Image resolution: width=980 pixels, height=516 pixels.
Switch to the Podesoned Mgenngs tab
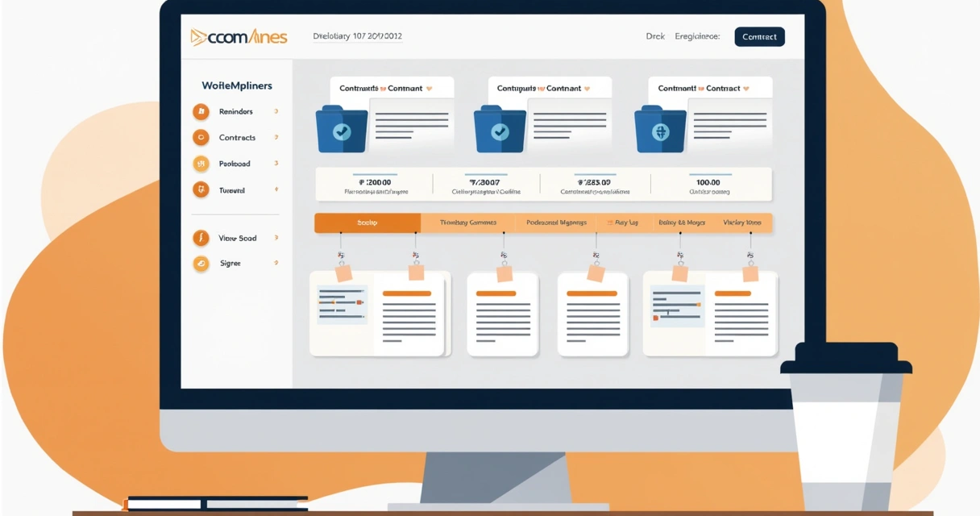(556, 223)
